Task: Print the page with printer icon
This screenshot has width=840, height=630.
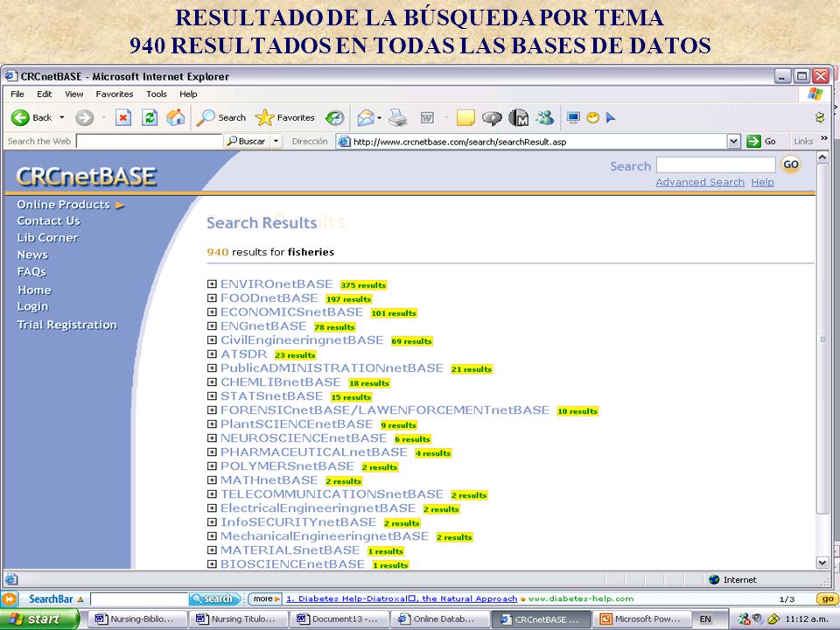Action: [x=397, y=117]
